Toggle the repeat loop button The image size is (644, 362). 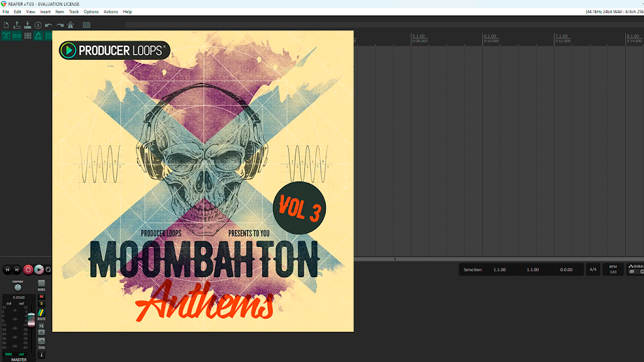(48, 270)
